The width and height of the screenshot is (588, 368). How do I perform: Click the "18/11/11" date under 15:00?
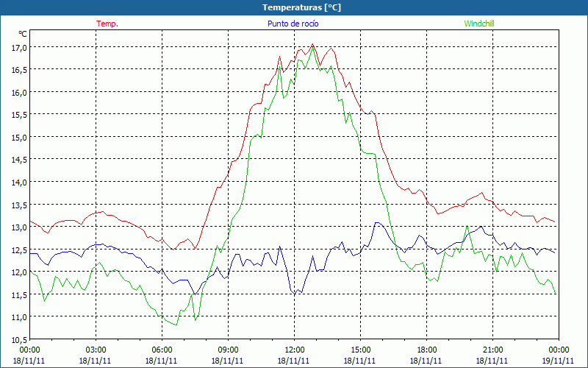tap(360, 361)
